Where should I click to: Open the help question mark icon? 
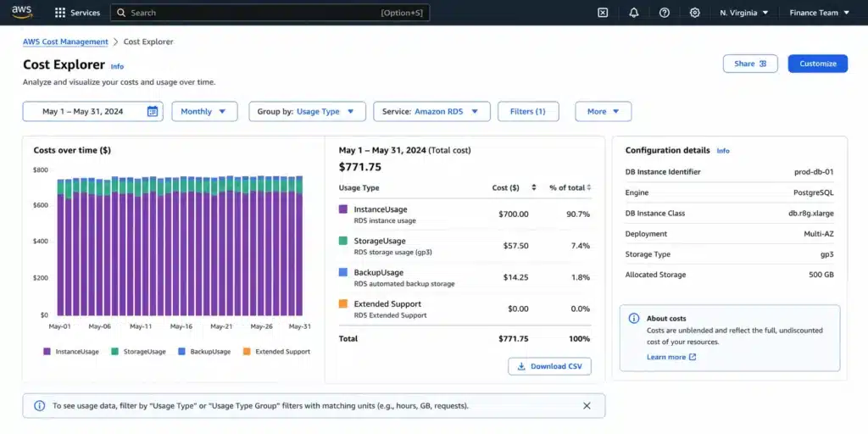[665, 13]
